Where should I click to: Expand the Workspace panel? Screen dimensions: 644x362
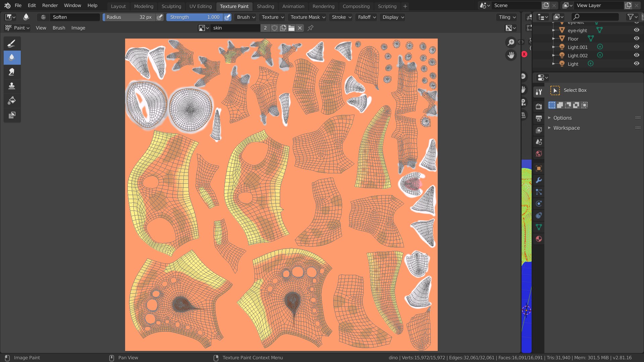click(566, 128)
